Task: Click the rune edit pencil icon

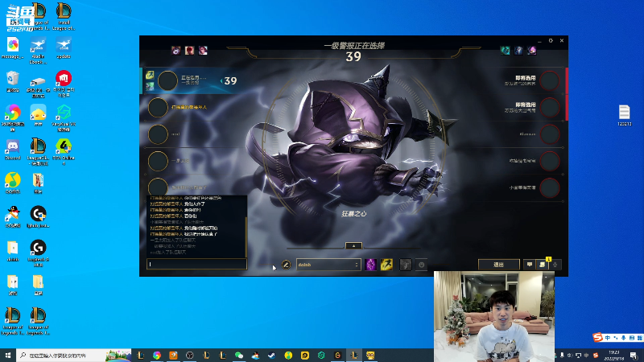Action: coord(286,265)
